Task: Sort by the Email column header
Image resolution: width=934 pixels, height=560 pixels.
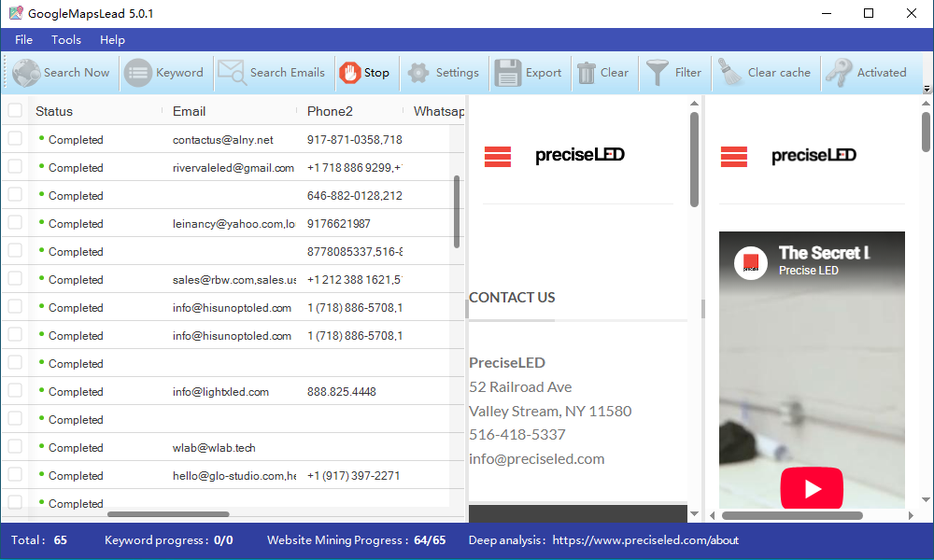Action: click(x=189, y=111)
